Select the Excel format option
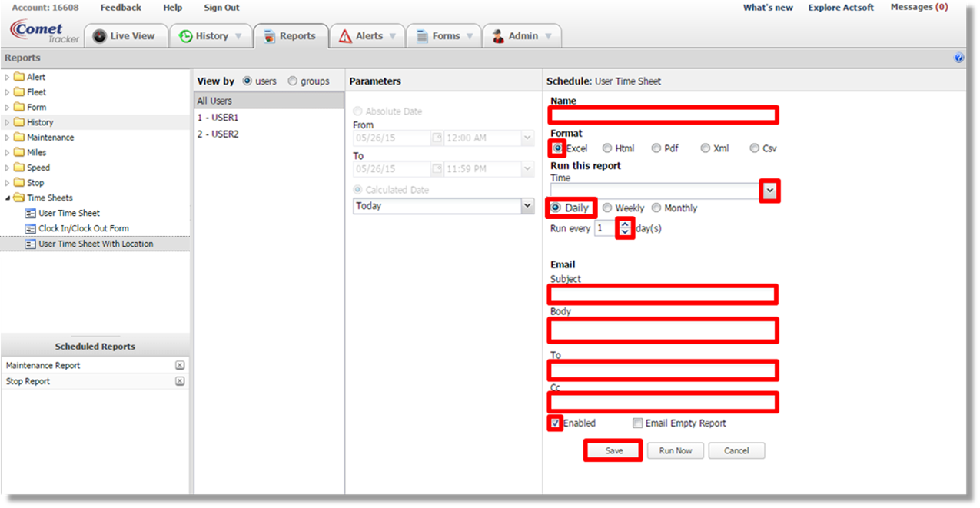The image size is (980, 508). pyautogui.click(x=558, y=148)
